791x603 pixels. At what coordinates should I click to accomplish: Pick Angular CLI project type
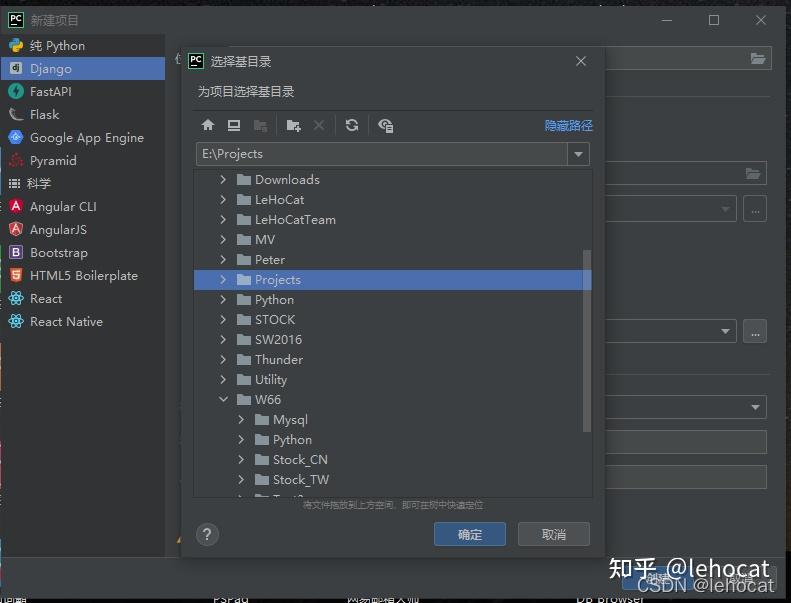coord(83,206)
